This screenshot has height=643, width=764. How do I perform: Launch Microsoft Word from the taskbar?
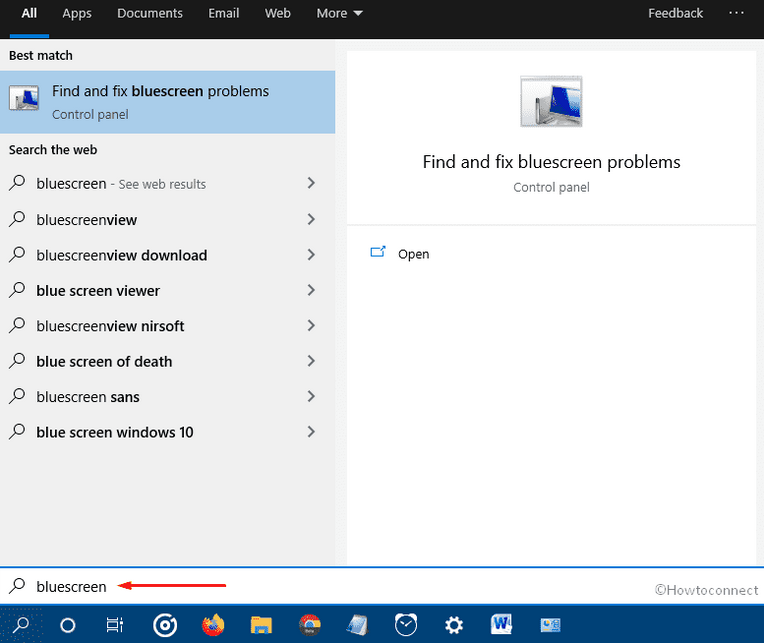click(x=501, y=624)
